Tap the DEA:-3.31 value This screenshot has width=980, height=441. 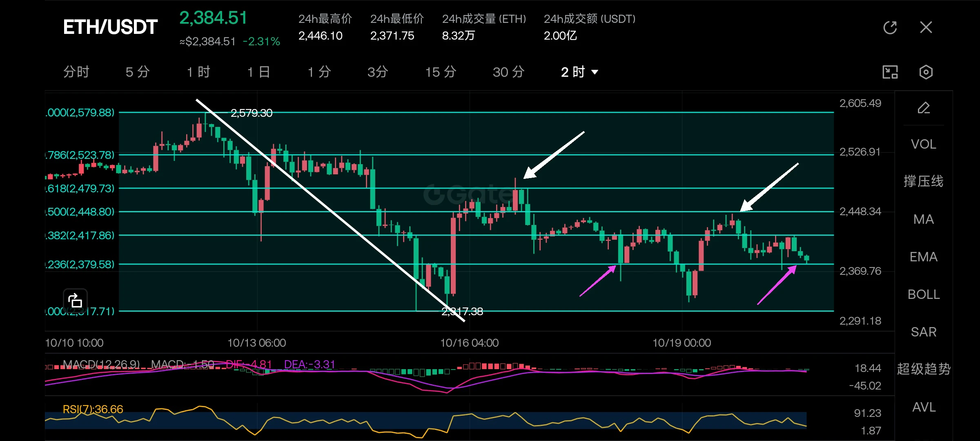tap(310, 364)
